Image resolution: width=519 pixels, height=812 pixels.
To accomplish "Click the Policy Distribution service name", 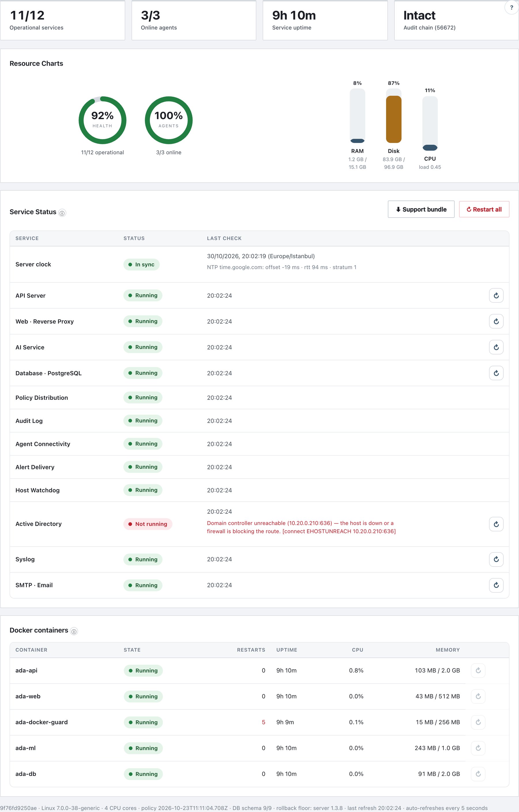I will tap(42, 397).
